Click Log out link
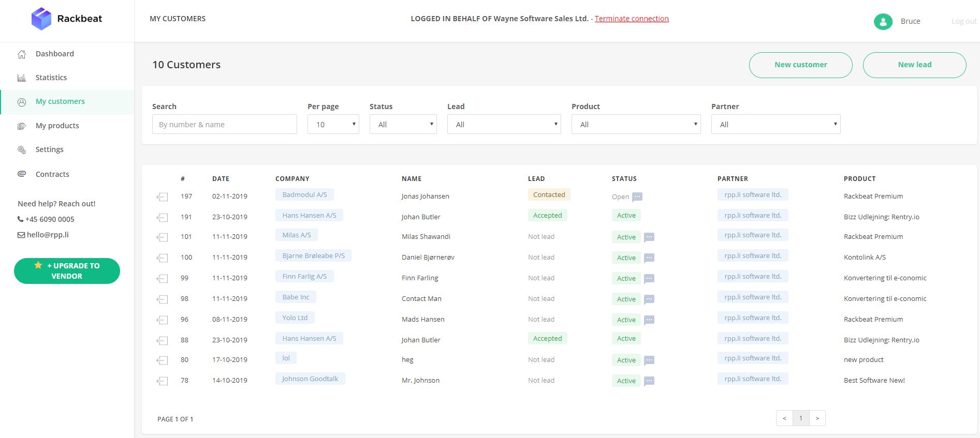 (963, 21)
